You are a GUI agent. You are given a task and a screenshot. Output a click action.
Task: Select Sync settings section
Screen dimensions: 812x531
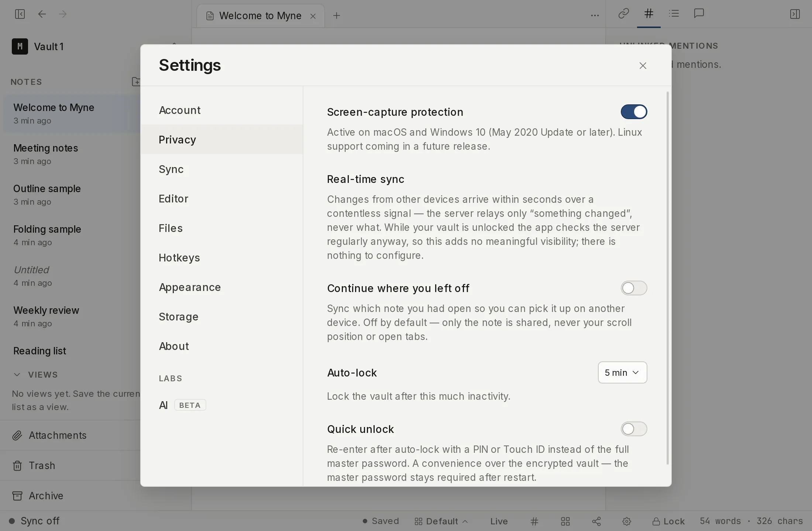[221, 169]
